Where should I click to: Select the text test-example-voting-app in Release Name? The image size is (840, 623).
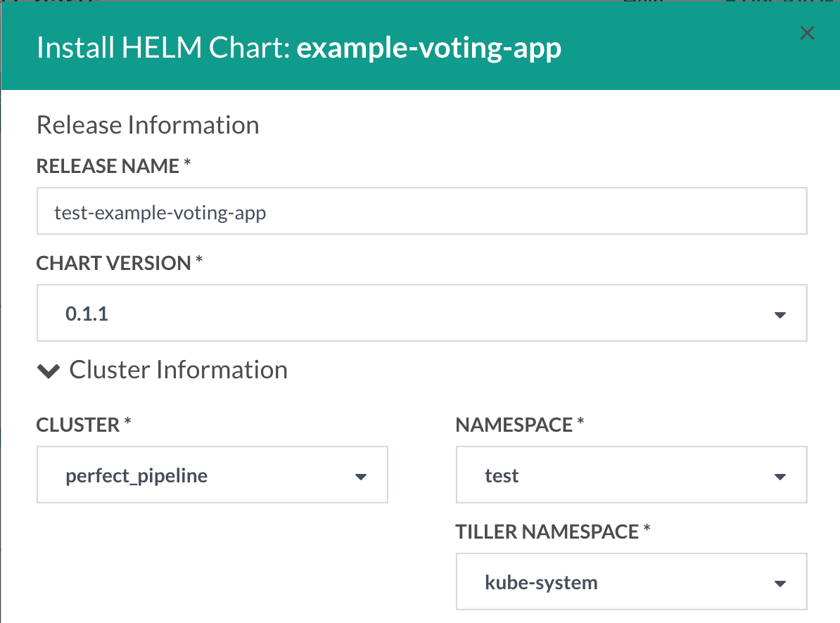point(159,212)
